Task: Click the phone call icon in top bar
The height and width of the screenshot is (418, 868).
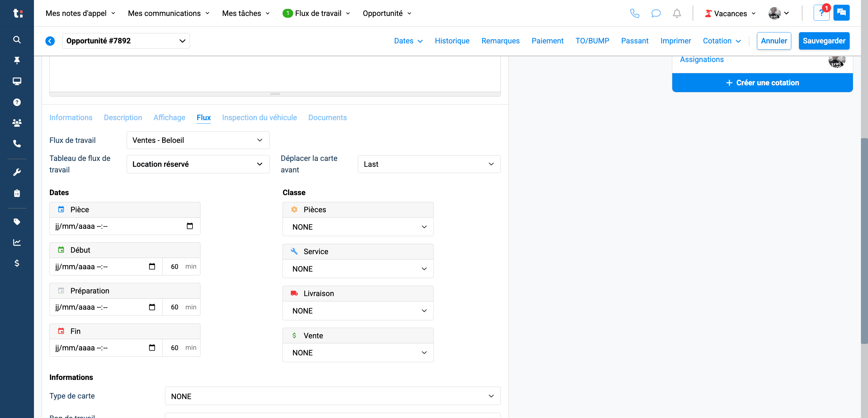Action: click(x=634, y=13)
